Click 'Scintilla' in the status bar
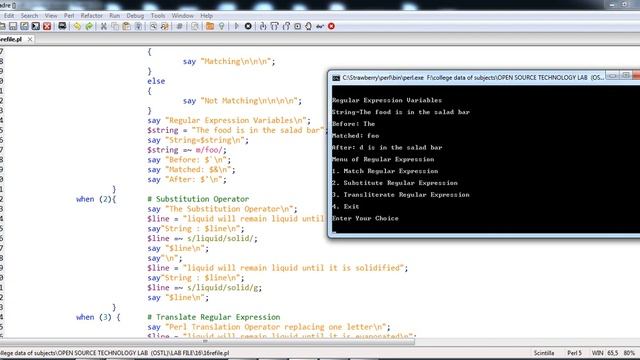Viewport: 640px width, 360px height. click(544, 353)
